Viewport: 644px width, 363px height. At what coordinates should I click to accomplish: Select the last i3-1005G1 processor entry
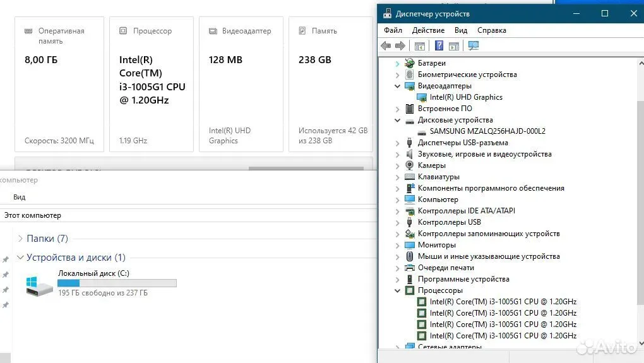(x=503, y=336)
